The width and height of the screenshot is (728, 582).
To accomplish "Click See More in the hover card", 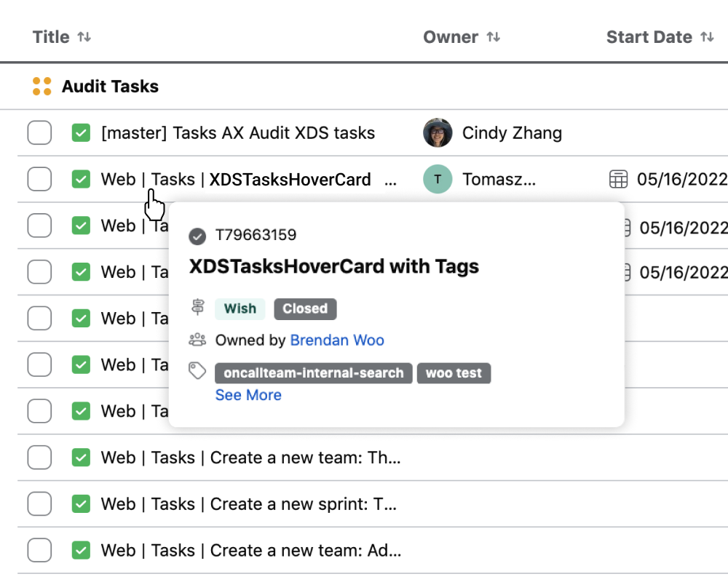I will (x=248, y=395).
